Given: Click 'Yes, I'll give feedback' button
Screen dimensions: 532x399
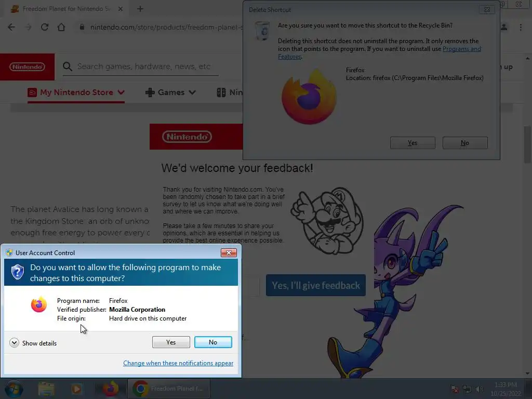Looking at the screenshot, I should tap(316, 285).
